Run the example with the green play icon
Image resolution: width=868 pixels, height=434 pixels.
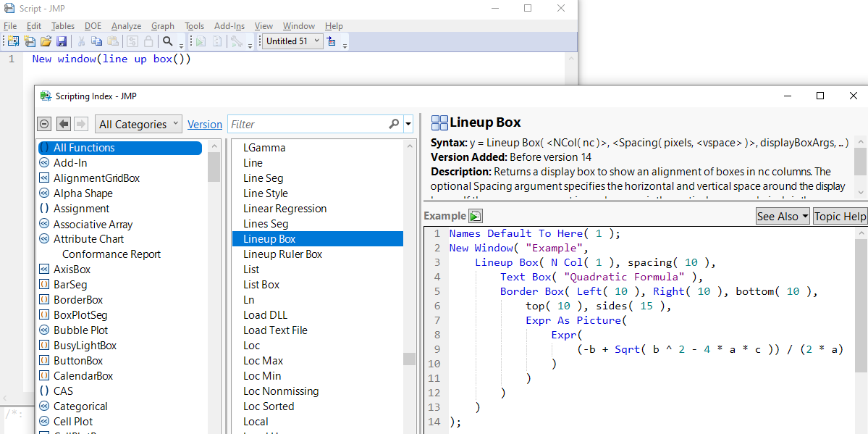click(x=475, y=216)
